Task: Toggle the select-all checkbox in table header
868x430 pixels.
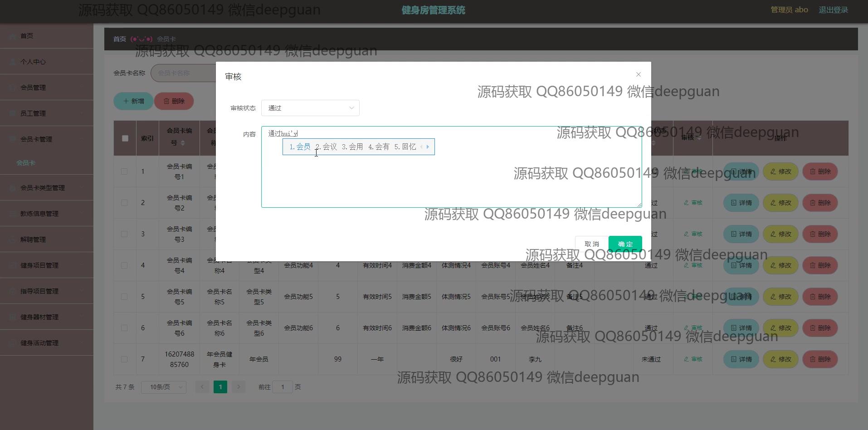Action: pyautogui.click(x=125, y=138)
